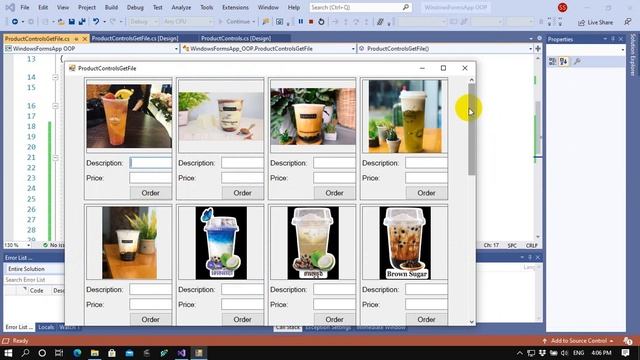
Task: Click the form scrollbar up arrow
Action: click(x=472, y=80)
